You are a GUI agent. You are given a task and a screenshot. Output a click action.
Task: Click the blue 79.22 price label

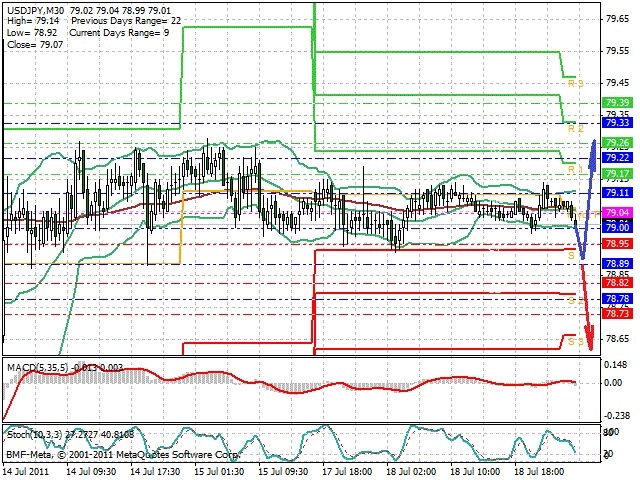617,158
